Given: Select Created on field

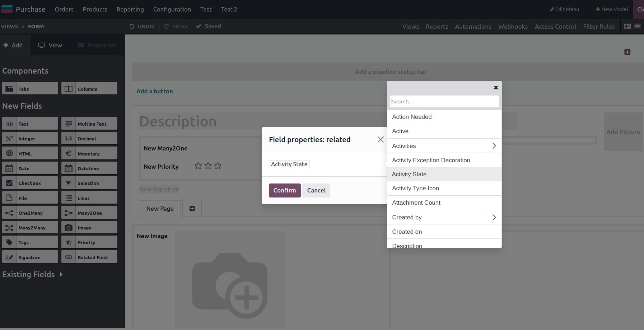Looking at the screenshot, I should [x=444, y=232].
